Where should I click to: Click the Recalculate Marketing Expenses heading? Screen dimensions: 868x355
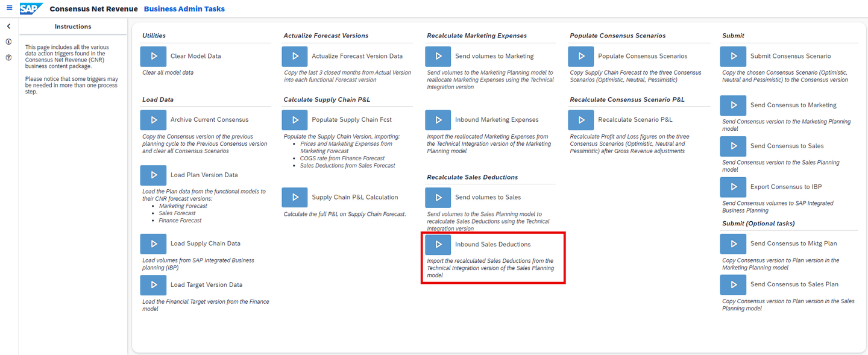tap(477, 36)
